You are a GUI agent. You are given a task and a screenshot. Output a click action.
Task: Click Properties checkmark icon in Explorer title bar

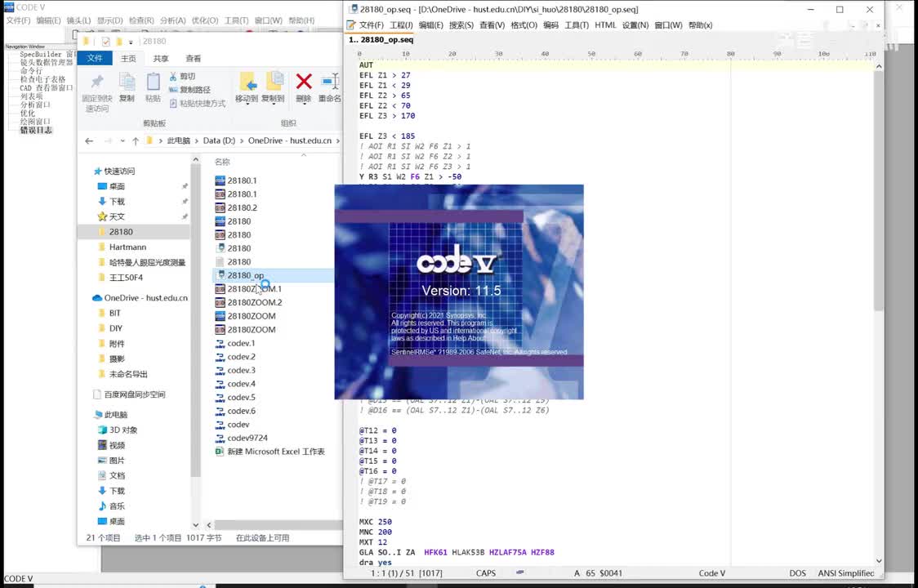coord(106,42)
